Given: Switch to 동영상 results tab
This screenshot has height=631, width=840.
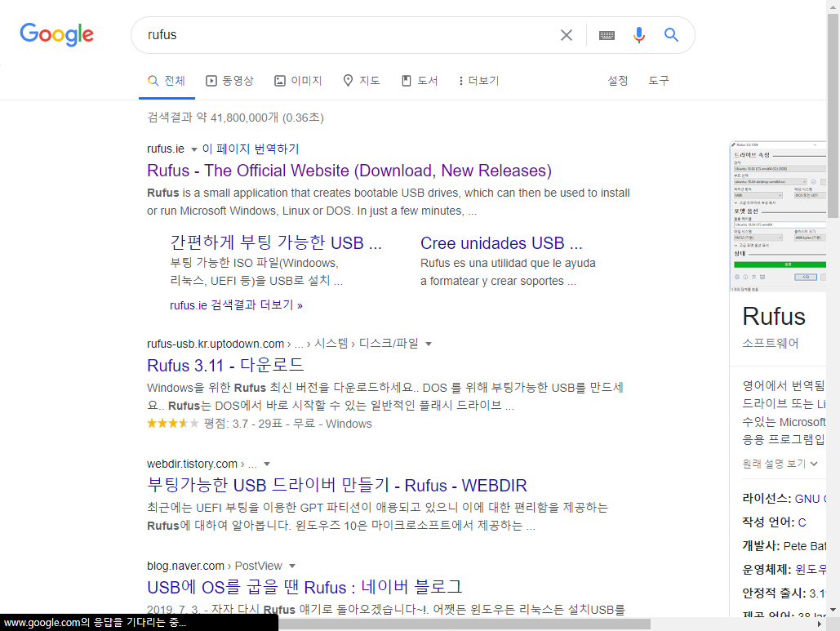Looking at the screenshot, I should [230, 81].
